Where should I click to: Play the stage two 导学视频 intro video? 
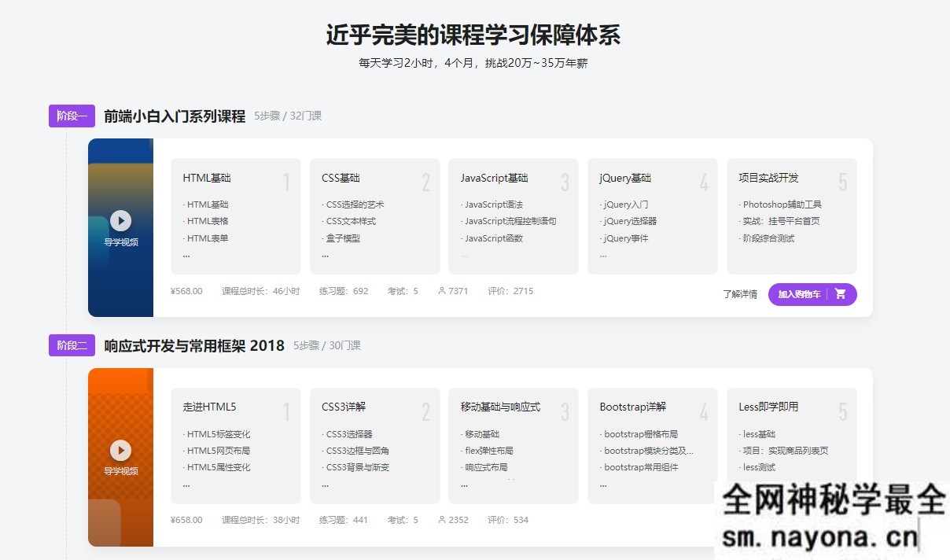(120, 450)
